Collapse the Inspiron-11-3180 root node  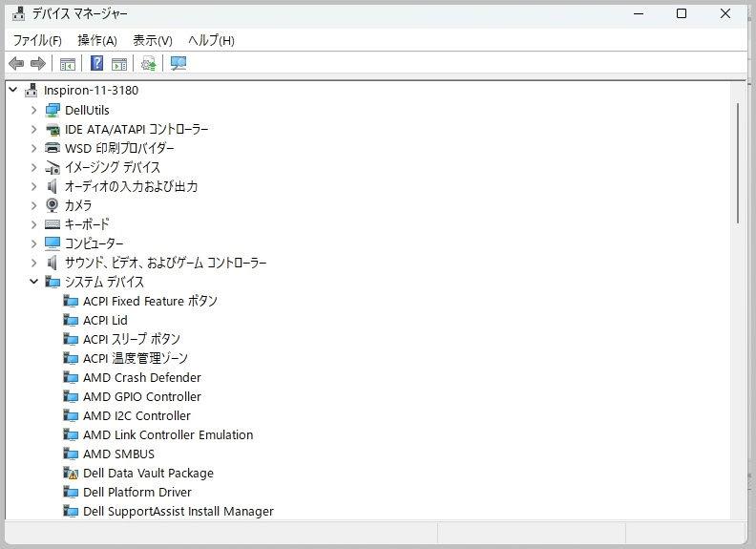click(13, 90)
